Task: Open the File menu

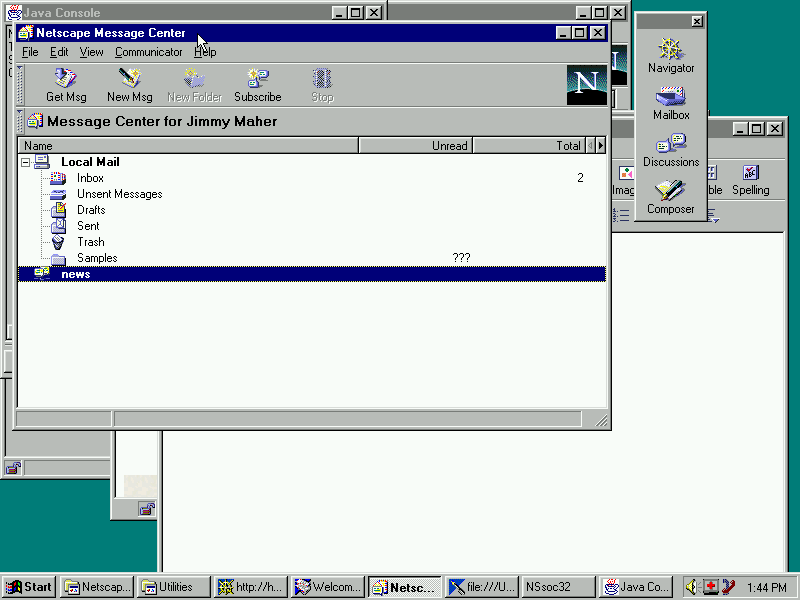Action: 30,52
